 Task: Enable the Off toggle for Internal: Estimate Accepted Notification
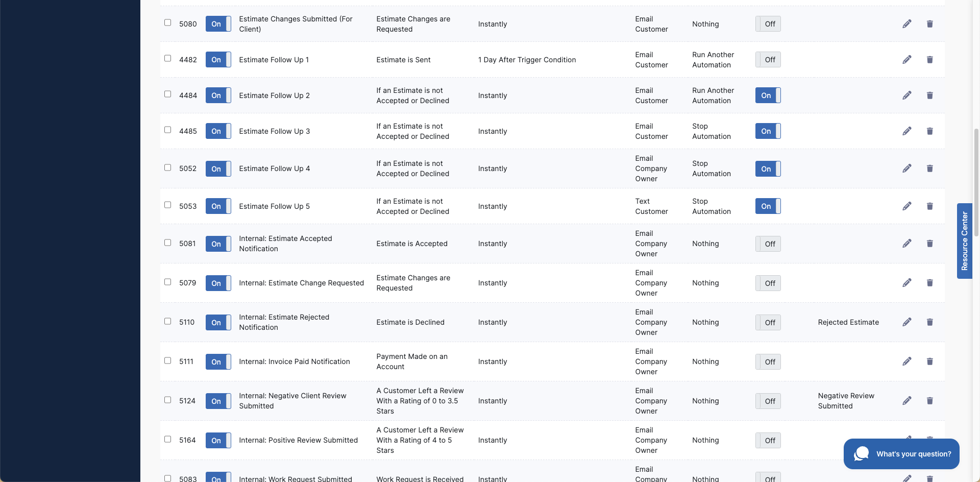coord(768,244)
